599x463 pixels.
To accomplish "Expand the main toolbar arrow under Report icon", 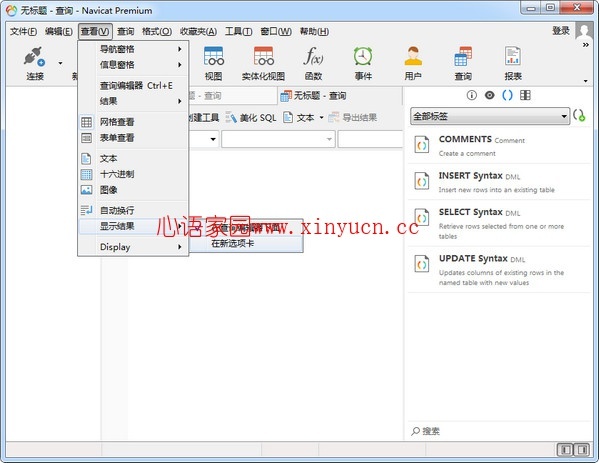I will click(586, 81).
